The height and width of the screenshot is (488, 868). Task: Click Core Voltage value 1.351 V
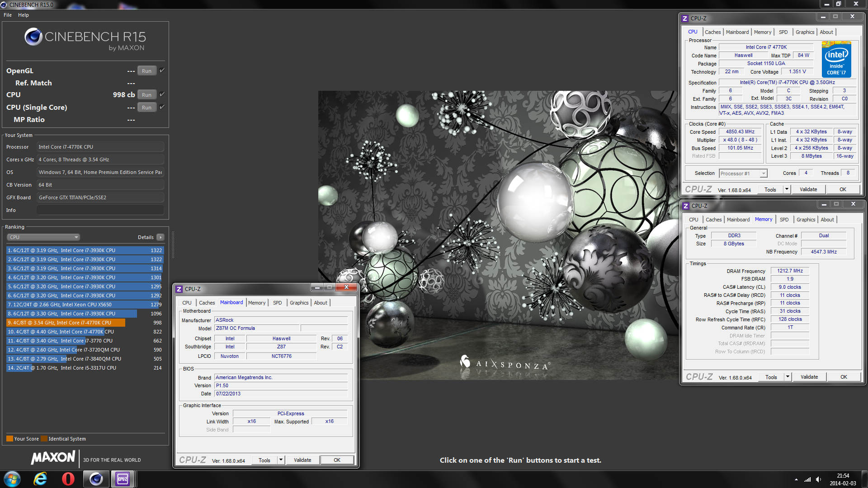point(797,72)
